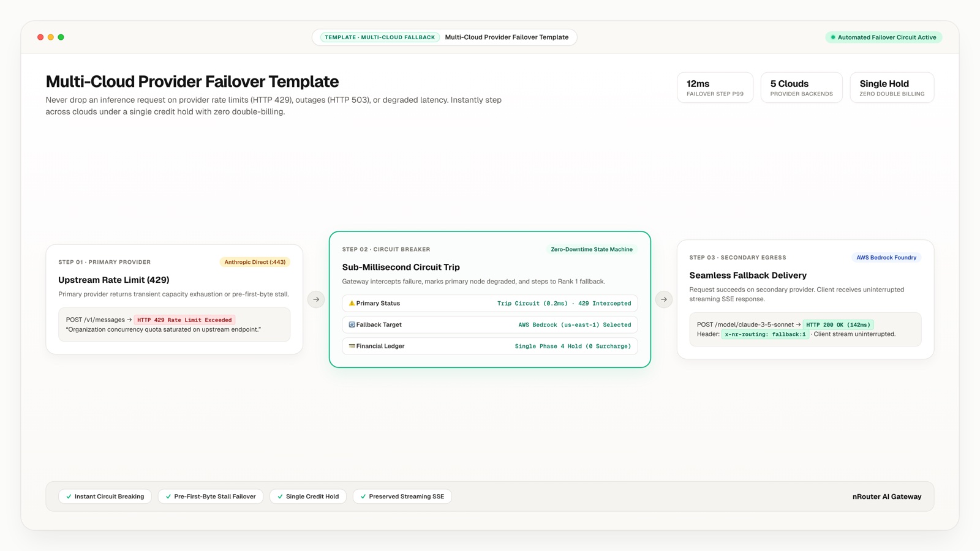Click the STEP 03 · SECONDARY EGRESS label
Viewport: 980px width, 551px height.
[737, 258]
